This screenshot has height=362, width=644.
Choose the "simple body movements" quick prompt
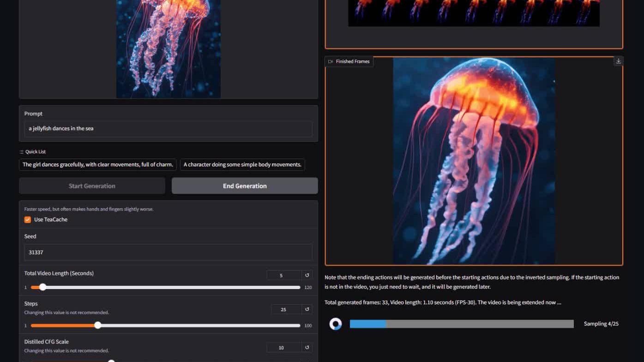(x=242, y=164)
